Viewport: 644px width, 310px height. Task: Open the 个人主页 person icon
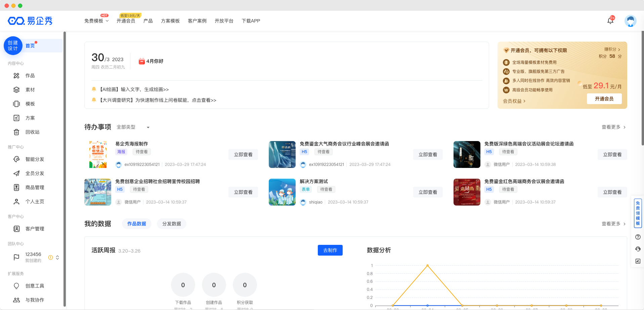click(x=16, y=202)
